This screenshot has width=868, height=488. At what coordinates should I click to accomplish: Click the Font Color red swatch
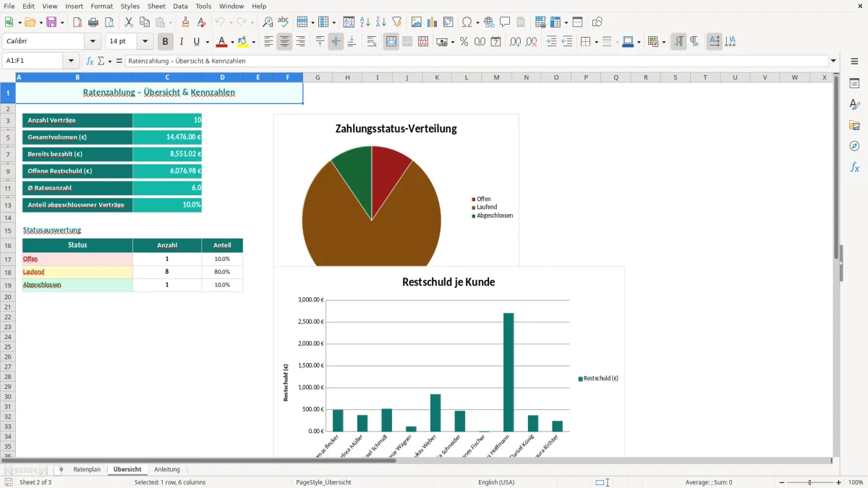pos(222,42)
